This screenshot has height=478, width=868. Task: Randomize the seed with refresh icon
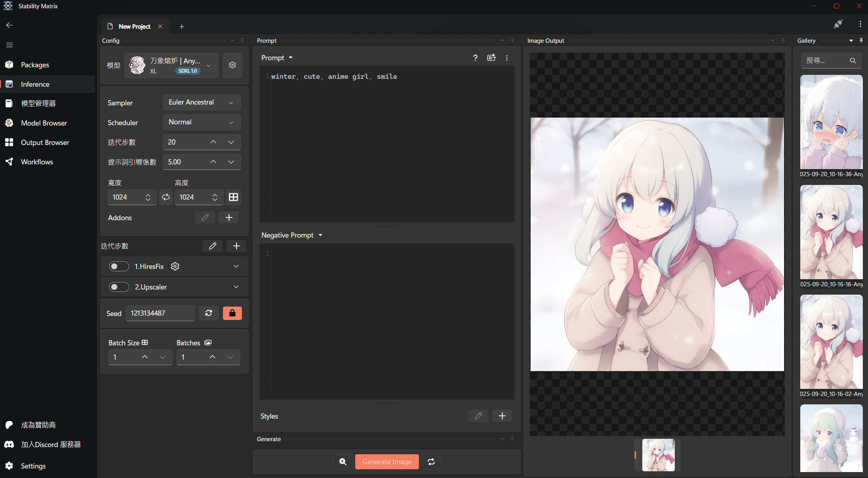point(209,313)
